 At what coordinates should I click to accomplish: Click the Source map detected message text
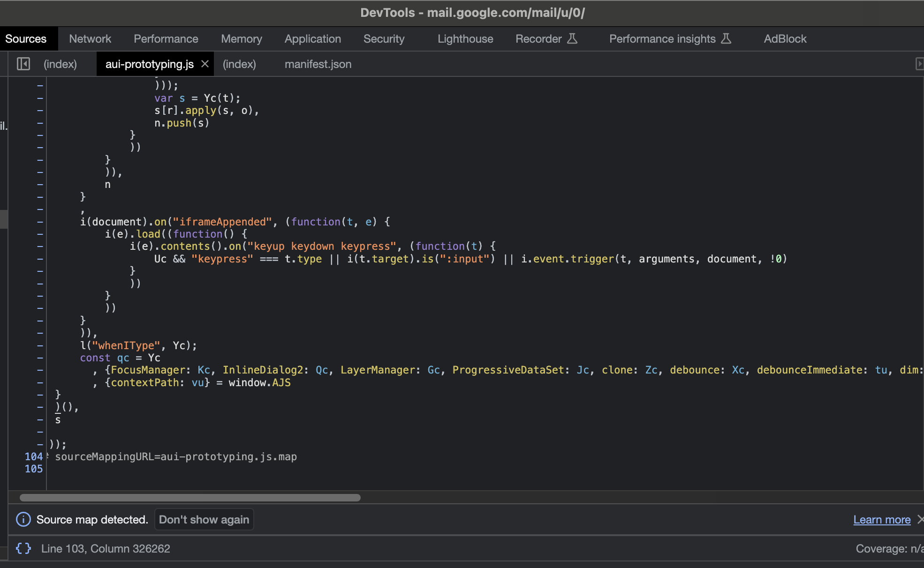92,519
